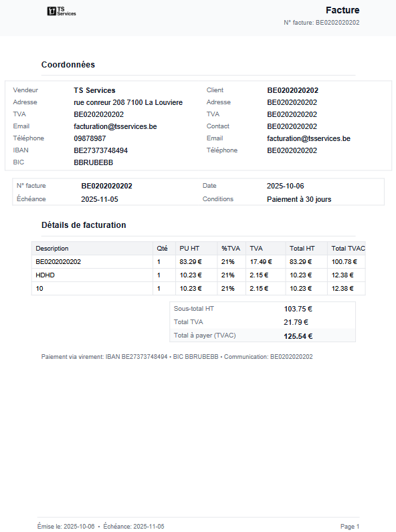The image size is (396, 532).
Task: Select total due amount '125.54 €'
Action: pyautogui.click(x=298, y=336)
